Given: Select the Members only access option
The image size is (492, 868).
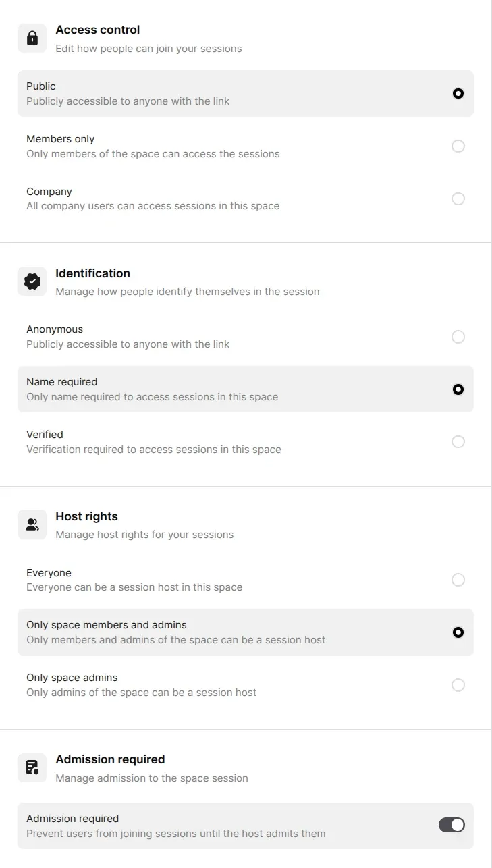Looking at the screenshot, I should tap(458, 146).
